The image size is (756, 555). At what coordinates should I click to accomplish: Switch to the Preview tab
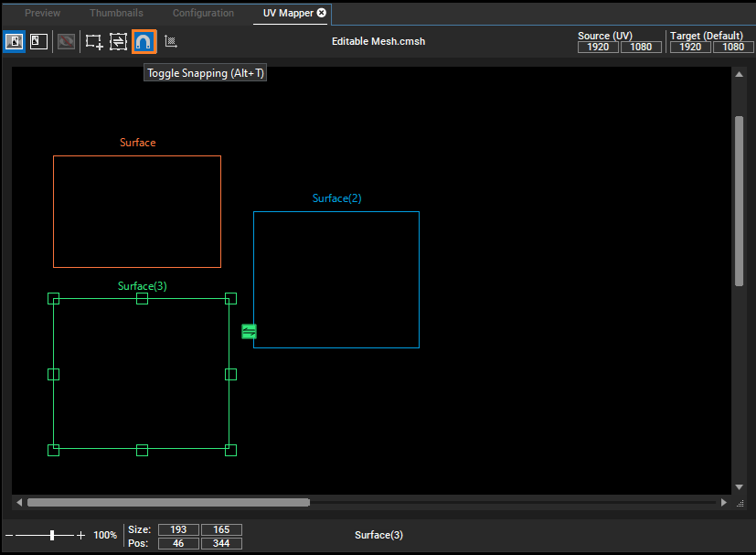(x=42, y=13)
